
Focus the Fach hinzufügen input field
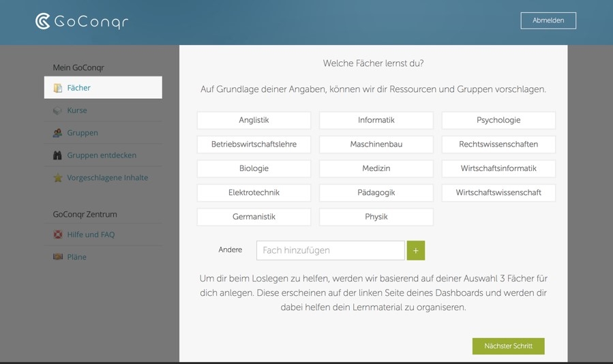tap(330, 250)
